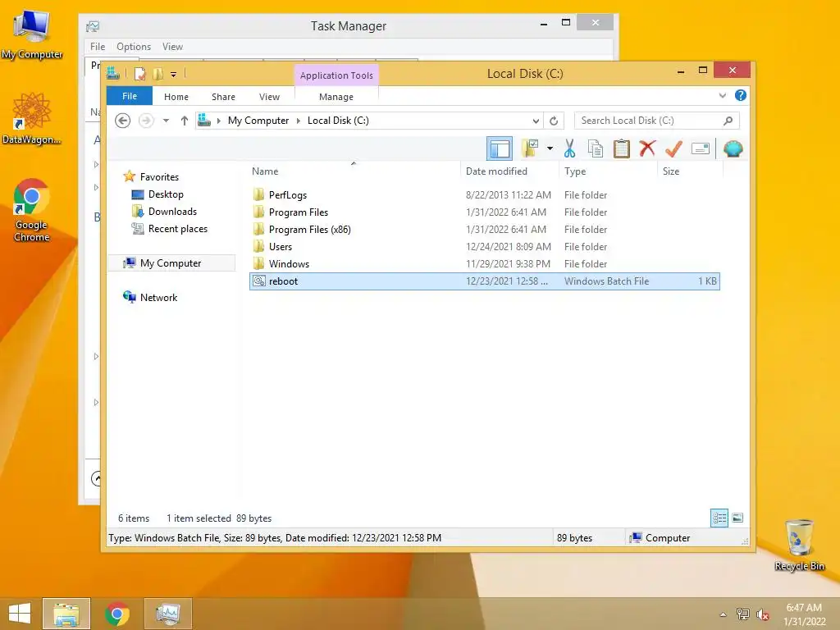Viewport: 840px width, 630px height.
Task: Cut the selection with scissors icon
Action: click(569, 148)
